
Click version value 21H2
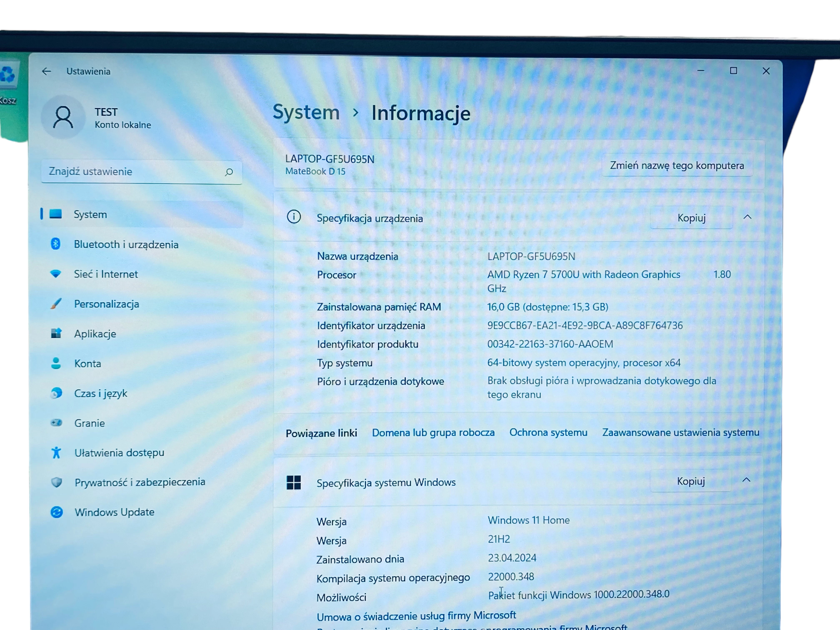(x=499, y=539)
